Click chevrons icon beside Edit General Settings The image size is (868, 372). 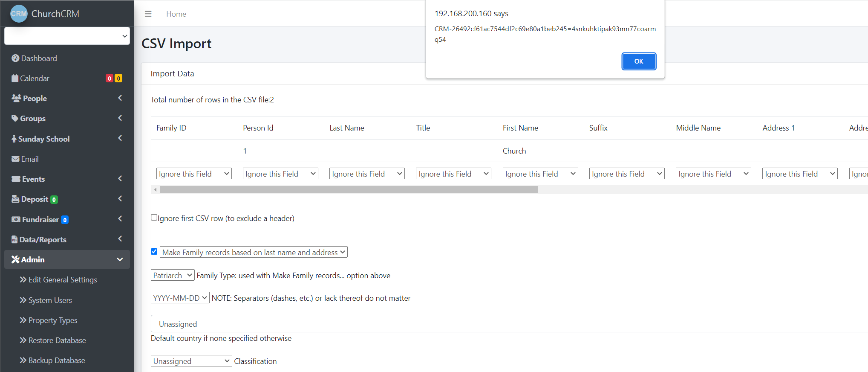23,280
